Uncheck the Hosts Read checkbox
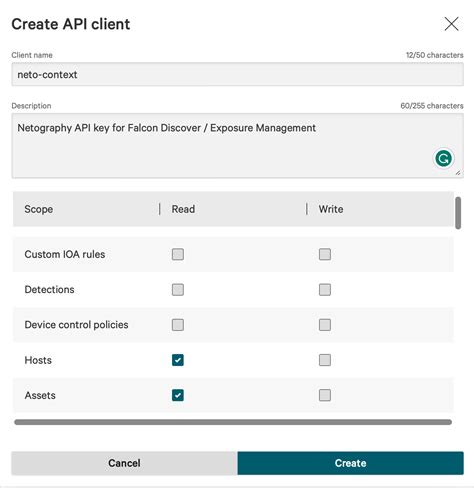The image size is (474, 488). click(x=178, y=360)
